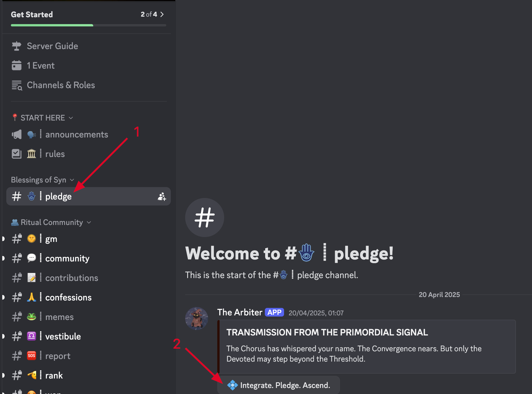Click the Channels & Roles browse icon
532x394 pixels.
(x=17, y=85)
